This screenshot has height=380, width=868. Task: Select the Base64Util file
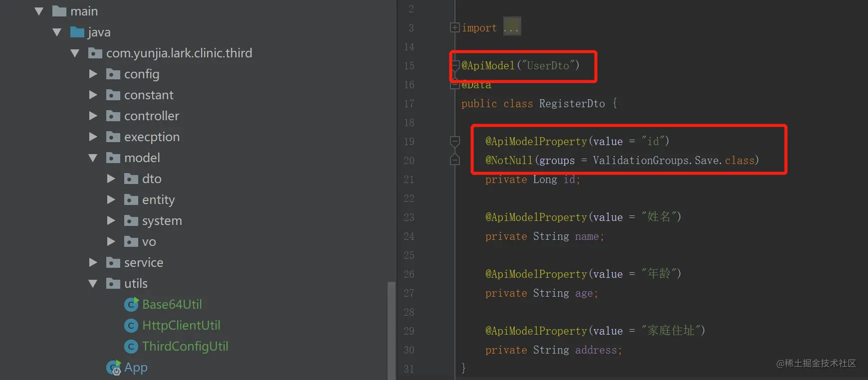(x=172, y=304)
